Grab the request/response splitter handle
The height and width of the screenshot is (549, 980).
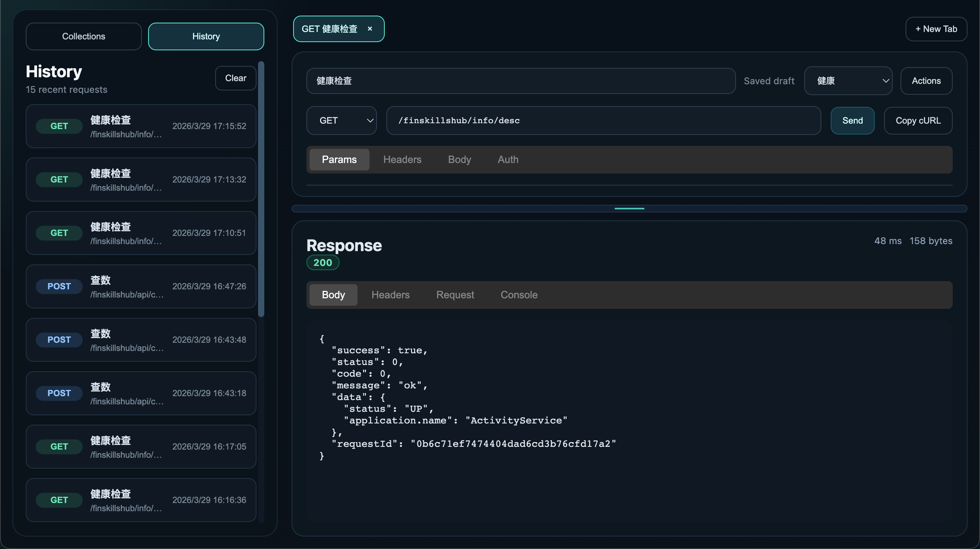(629, 209)
